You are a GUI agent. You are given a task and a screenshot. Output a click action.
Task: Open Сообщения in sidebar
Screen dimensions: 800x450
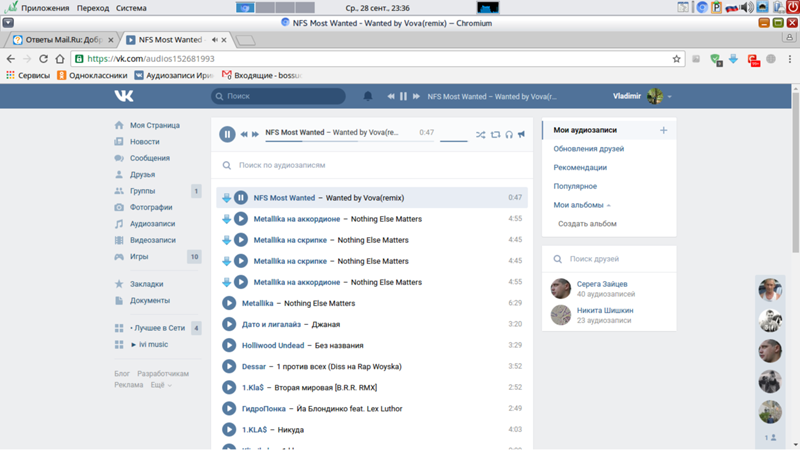coord(149,158)
